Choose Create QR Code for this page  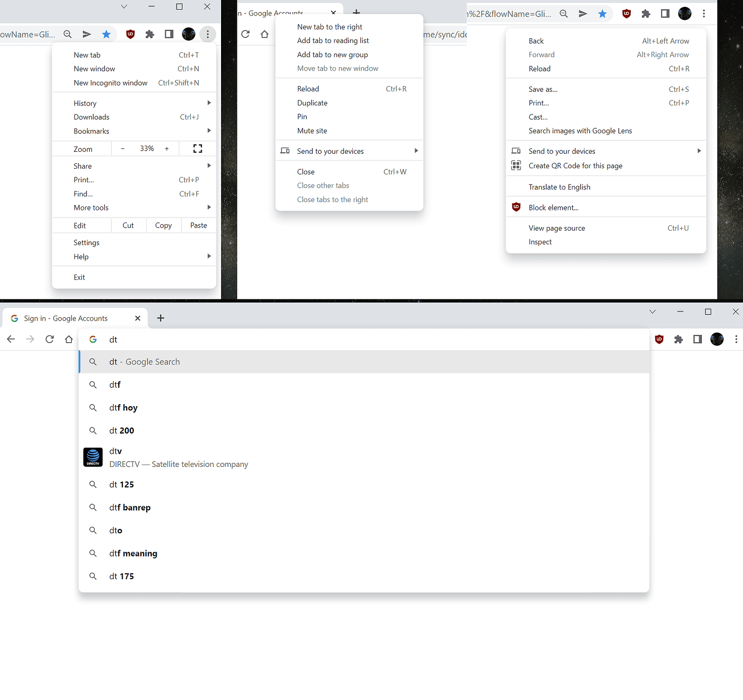coord(575,165)
